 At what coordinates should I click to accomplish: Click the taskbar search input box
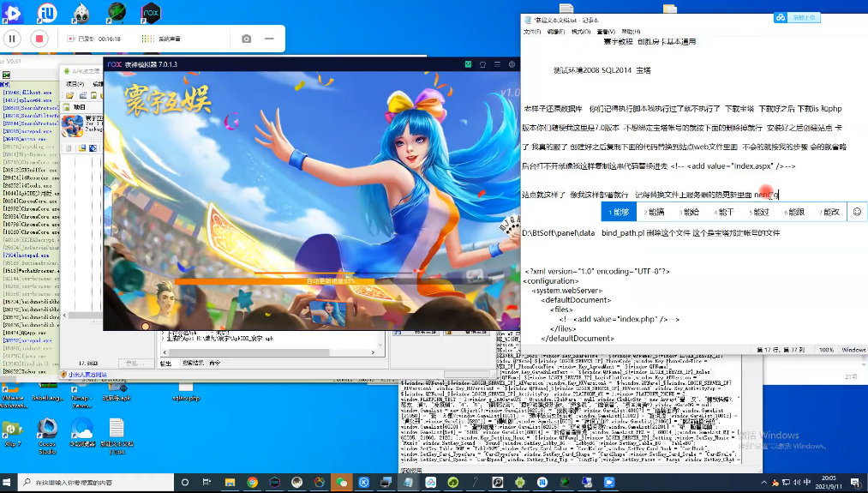pyautogui.click(x=96, y=483)
